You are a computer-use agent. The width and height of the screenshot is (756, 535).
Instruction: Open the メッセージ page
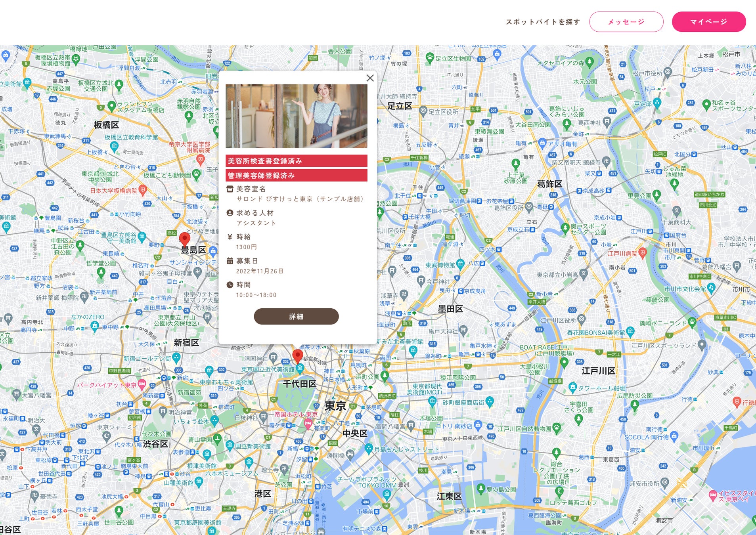point(626,22)
